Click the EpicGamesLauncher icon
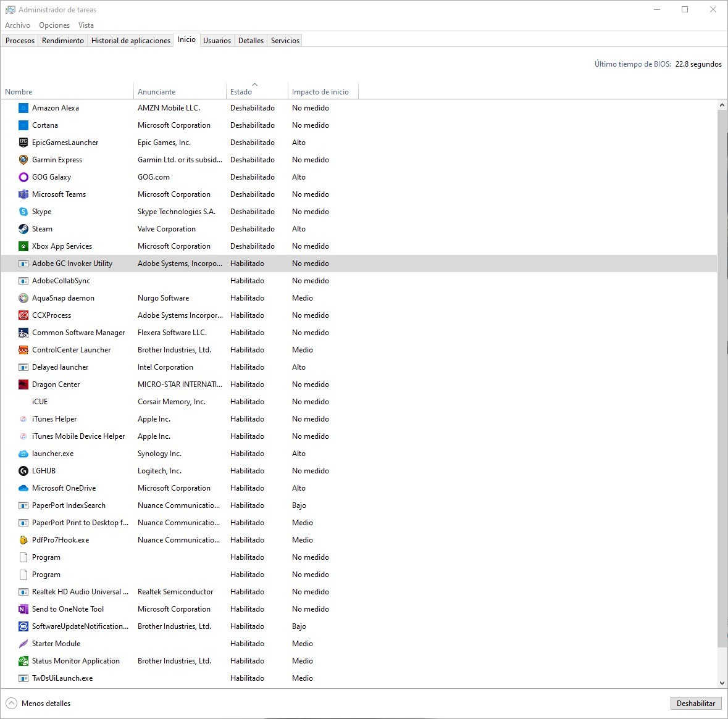This screenshot has height=719, width=728. click(x=23, y=143)
